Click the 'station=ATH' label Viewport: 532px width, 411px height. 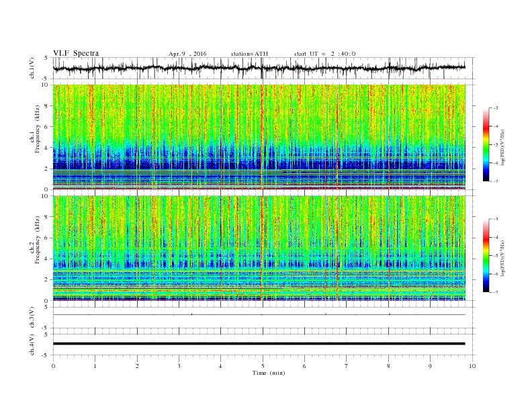[249, 54]
